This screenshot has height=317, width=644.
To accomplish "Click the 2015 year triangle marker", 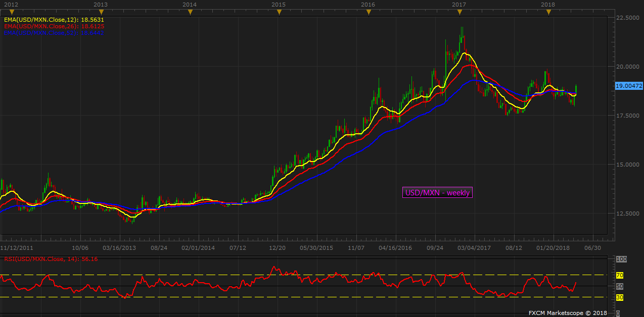I will 279,12.
